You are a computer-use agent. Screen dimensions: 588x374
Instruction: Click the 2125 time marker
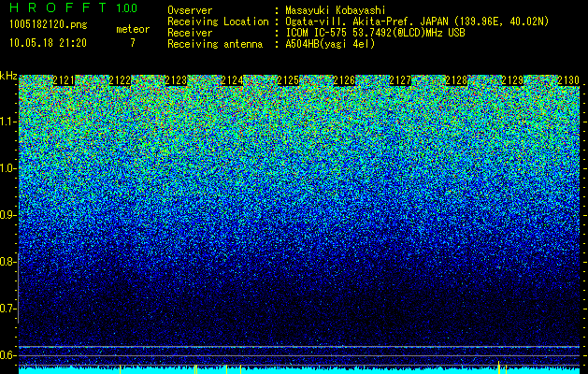pos(288,80)
